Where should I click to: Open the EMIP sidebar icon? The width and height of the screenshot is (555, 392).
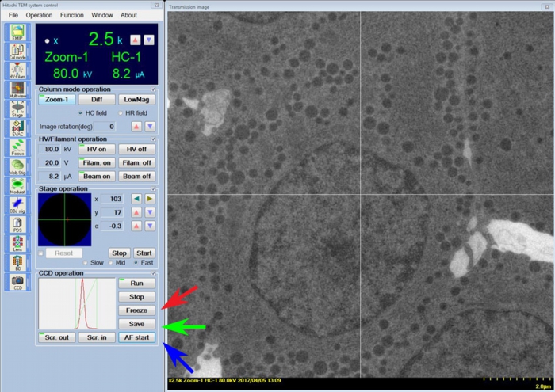pyautogui.click(x=17, y=32)
